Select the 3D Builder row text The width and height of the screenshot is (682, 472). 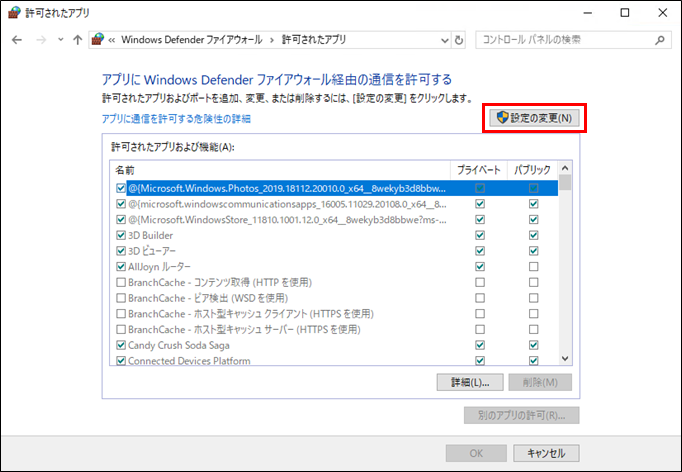150,235
